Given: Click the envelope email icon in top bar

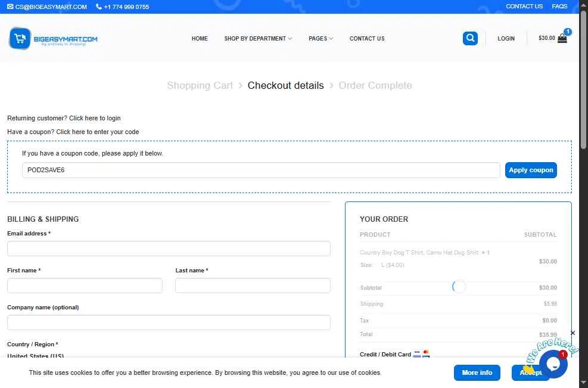Looking at the screenshot, I should pyautogui.click(x=10, y=7).
